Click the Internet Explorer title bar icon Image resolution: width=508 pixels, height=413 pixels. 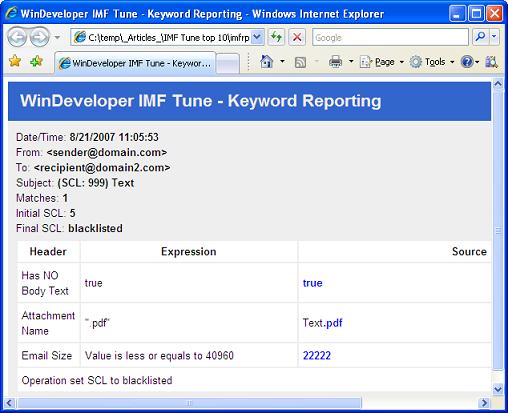[11, 13]
